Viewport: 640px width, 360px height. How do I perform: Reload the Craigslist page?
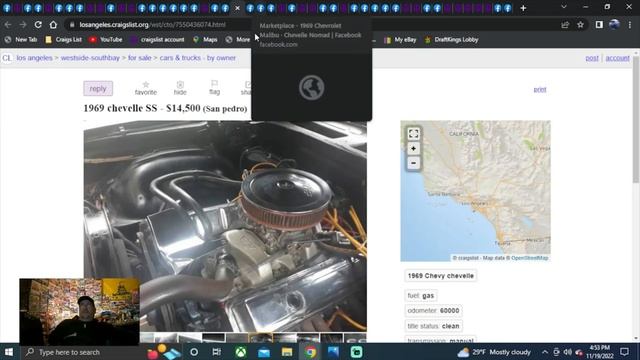coord(38,25)
